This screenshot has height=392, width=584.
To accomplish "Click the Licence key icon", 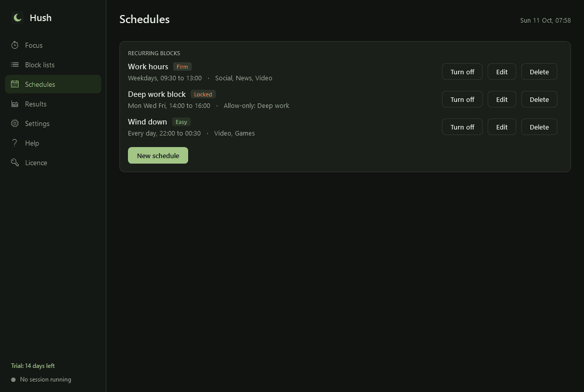I will coord(15,163).
